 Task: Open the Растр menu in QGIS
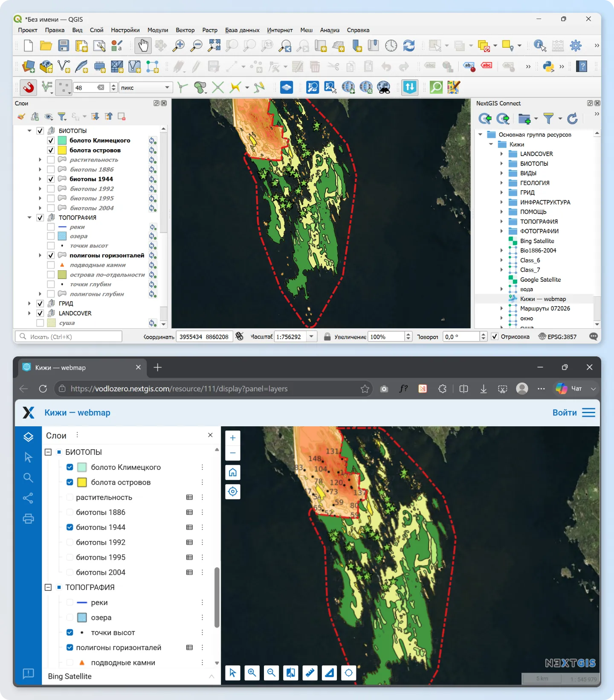210,30
